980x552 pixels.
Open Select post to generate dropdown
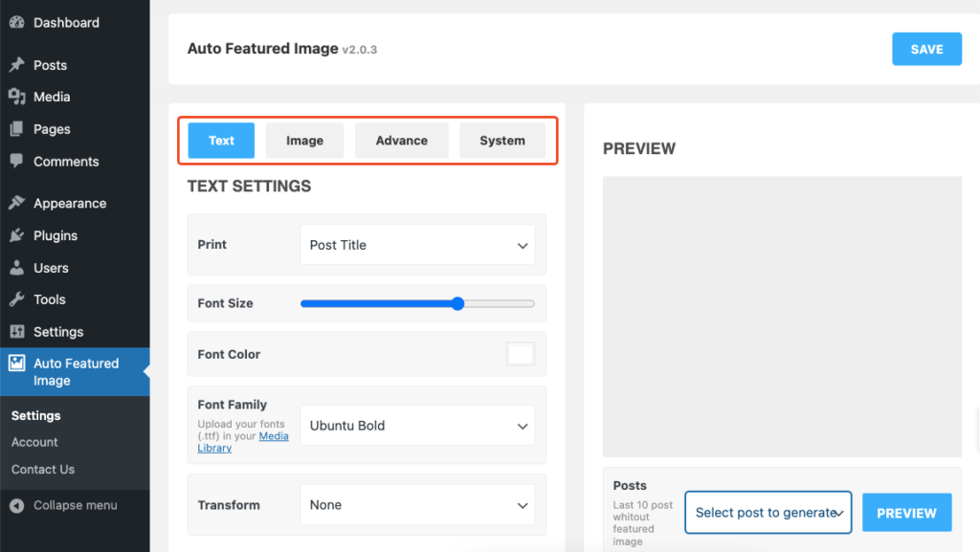pyautogui.click(x=768, y=513)
